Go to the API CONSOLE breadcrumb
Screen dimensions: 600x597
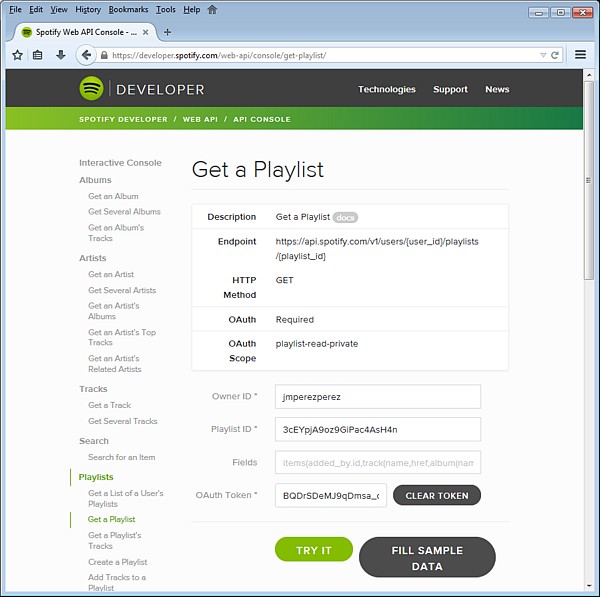coord(262,119)
